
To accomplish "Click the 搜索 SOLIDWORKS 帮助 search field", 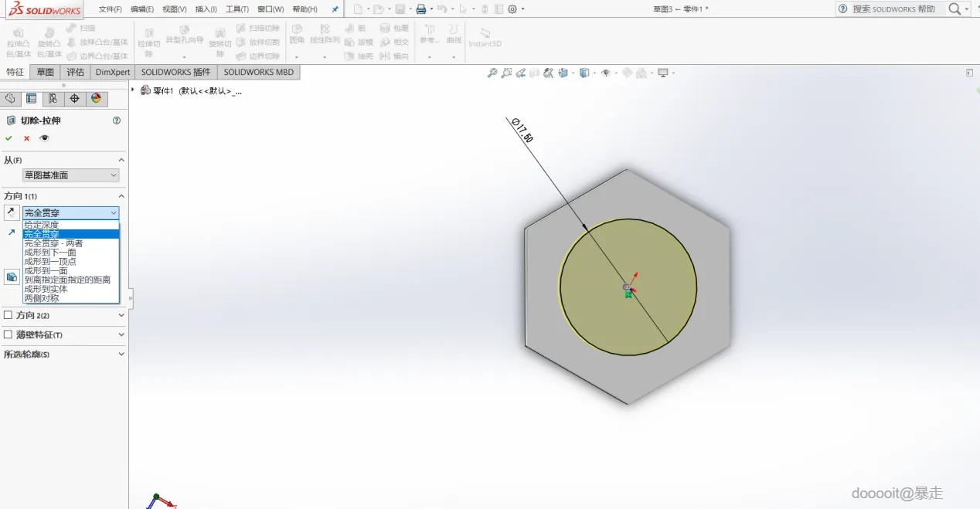I will 894,9.
